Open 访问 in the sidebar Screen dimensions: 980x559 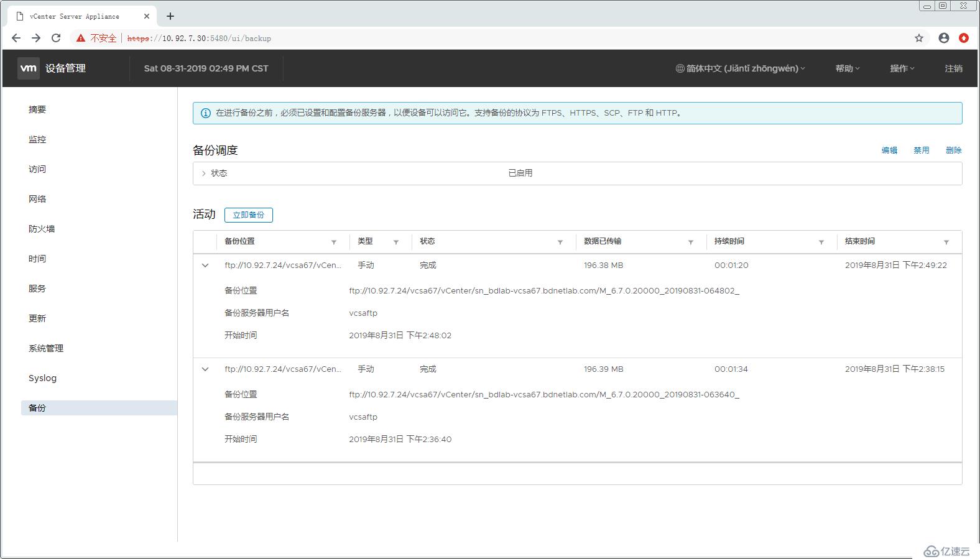pyautogui.click(x=37, y=169)
